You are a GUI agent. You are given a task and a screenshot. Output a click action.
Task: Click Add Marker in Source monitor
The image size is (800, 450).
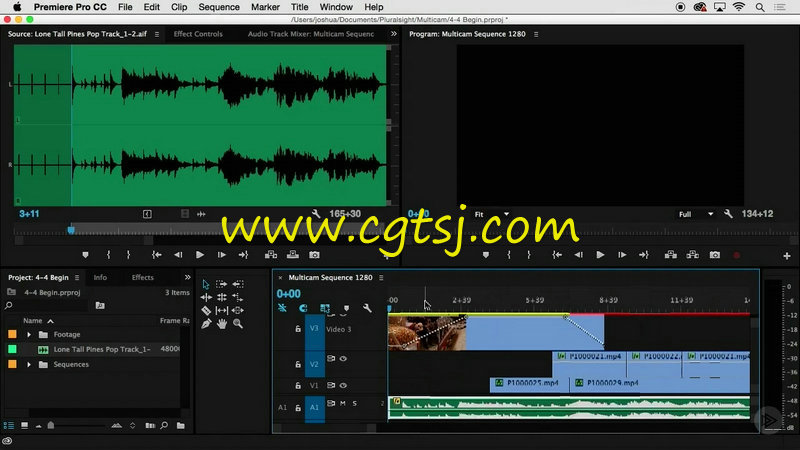85,255
